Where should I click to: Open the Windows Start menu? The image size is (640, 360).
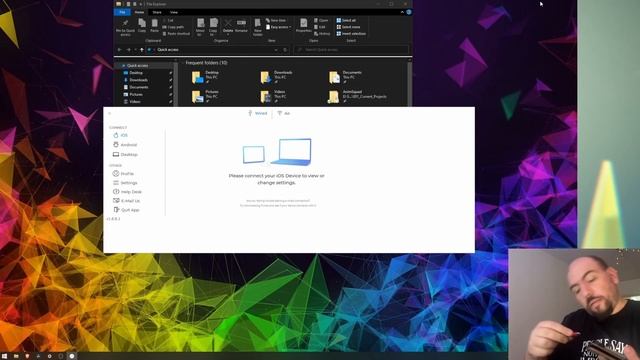tap(5, 356)
